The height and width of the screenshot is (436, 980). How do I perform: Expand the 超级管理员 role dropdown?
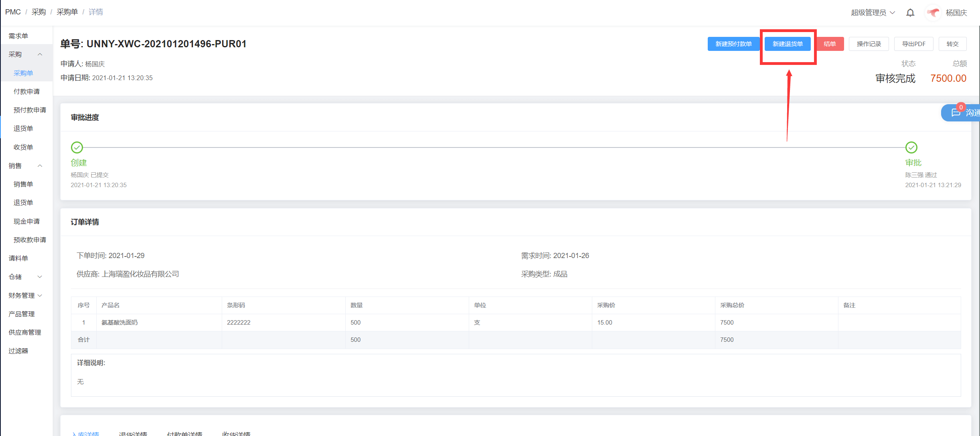click(x=873, y=13)
